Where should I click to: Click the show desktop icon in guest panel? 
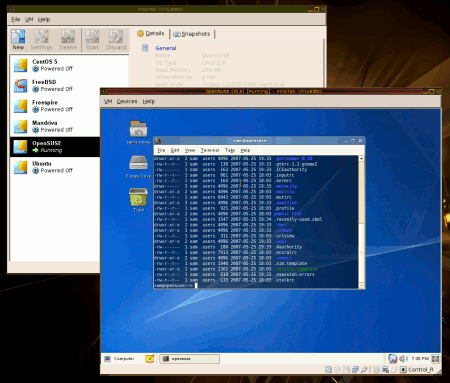pos(435,359)
